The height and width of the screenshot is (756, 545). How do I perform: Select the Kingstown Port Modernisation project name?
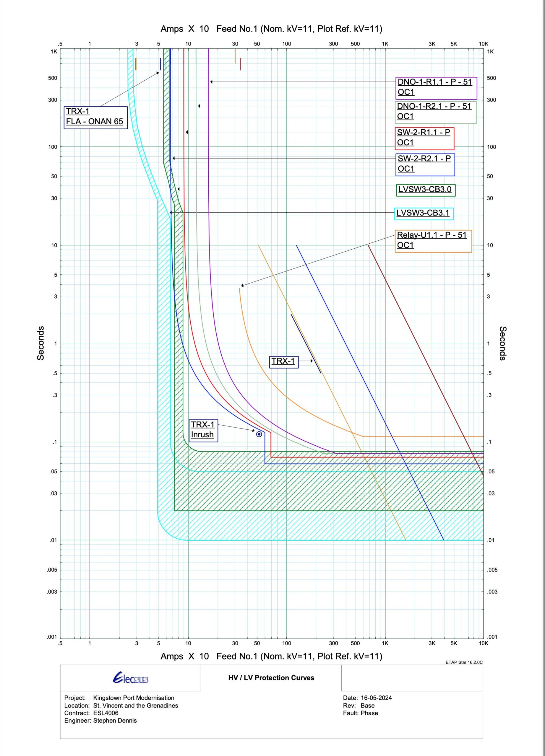133,698
